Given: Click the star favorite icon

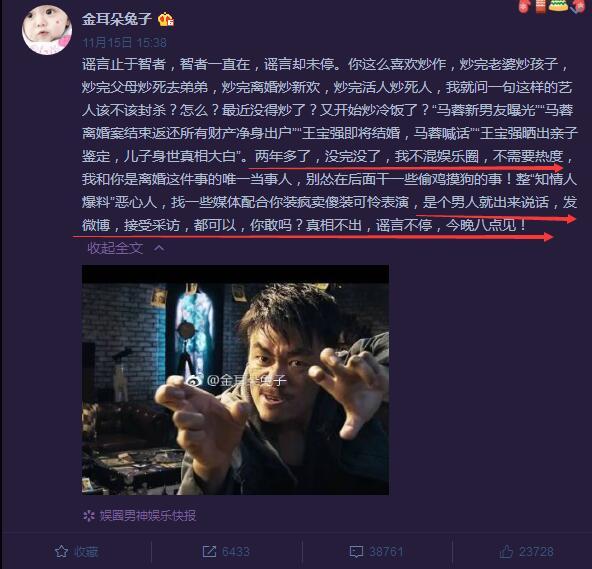Looking at the screenshot, I should point(62,552).
